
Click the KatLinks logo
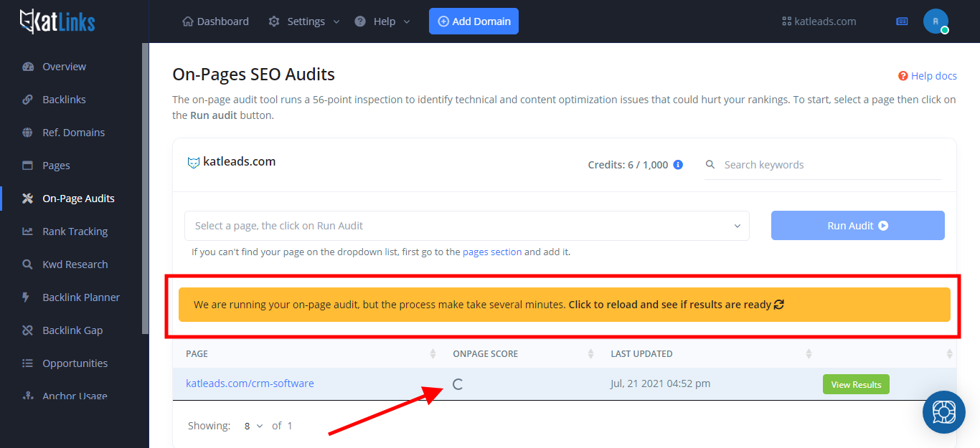coord(57,22)
